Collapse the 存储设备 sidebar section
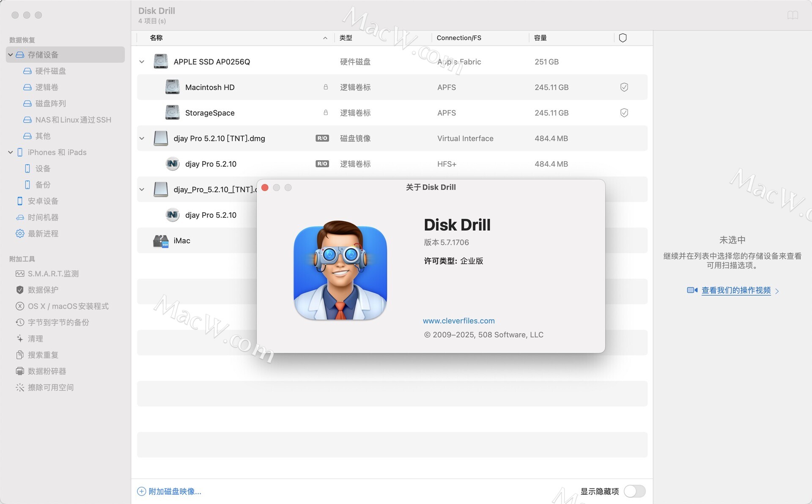812x504 pixels. click(11, 55)
